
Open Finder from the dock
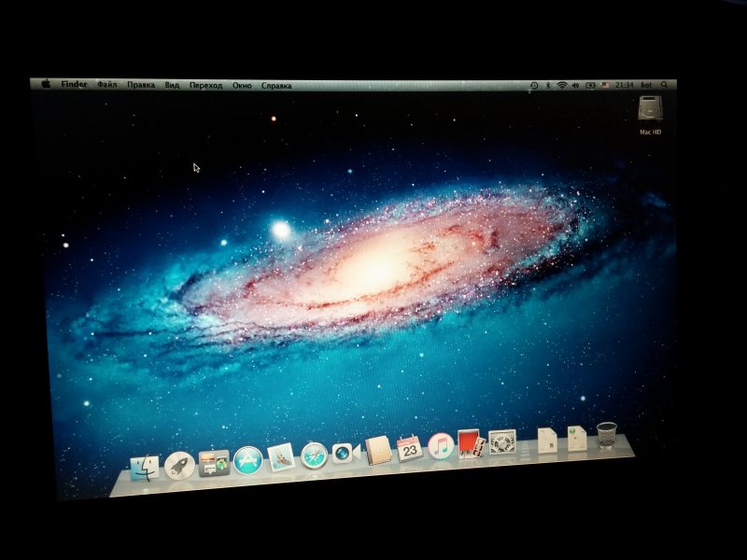click(145, 468)
